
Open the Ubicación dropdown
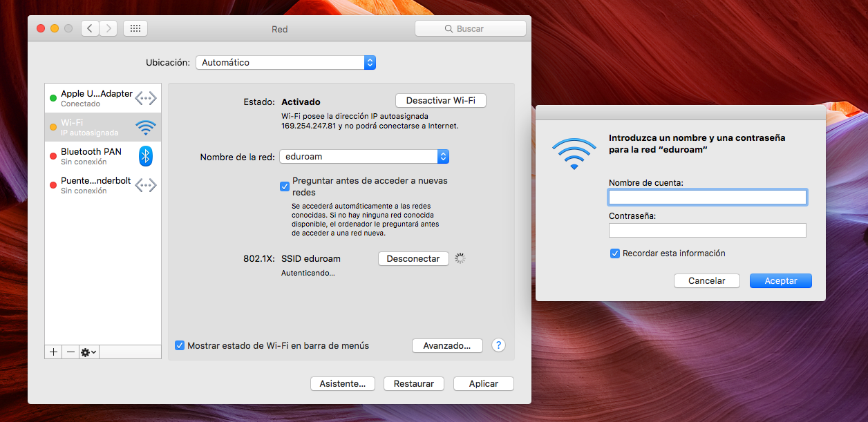coord(285,62)
